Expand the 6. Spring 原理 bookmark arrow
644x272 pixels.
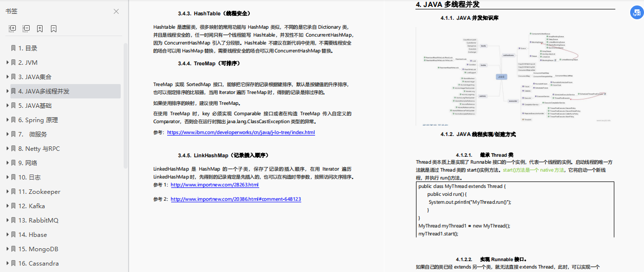pyautogui.click(x=7, y=120)
